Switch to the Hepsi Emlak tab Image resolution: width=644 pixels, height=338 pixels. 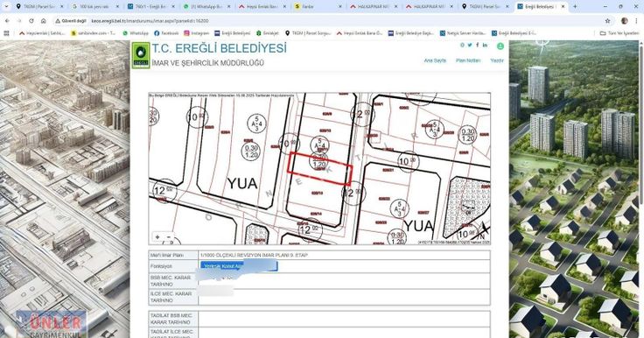[262, 7]
